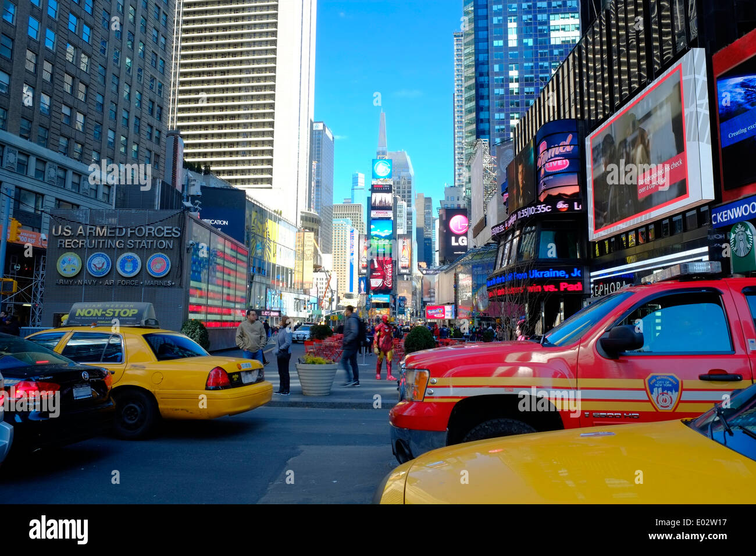Click the red truck's side mirror
This screenshot has width=756, height=556.
point(621,340)
